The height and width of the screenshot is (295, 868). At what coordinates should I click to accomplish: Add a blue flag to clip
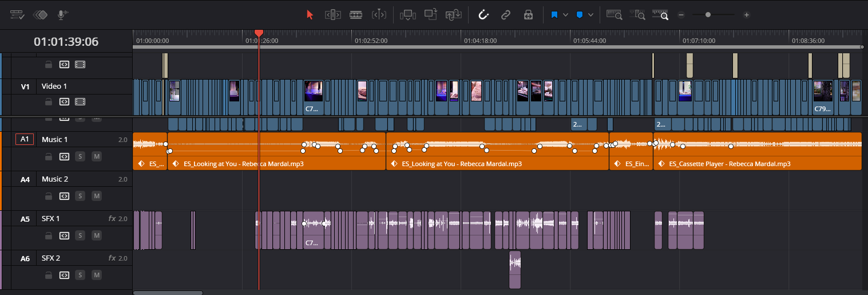pos(554,15)
